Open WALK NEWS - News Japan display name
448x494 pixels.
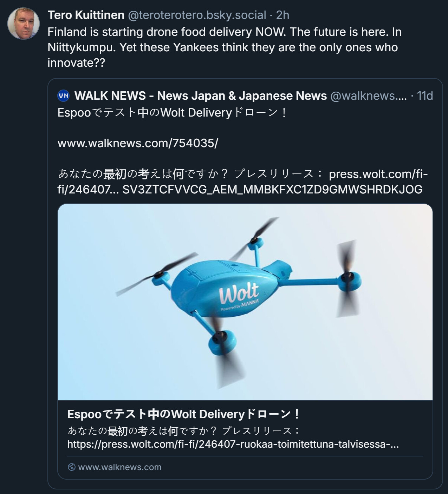pyautogui.click(x=201, y=95)
